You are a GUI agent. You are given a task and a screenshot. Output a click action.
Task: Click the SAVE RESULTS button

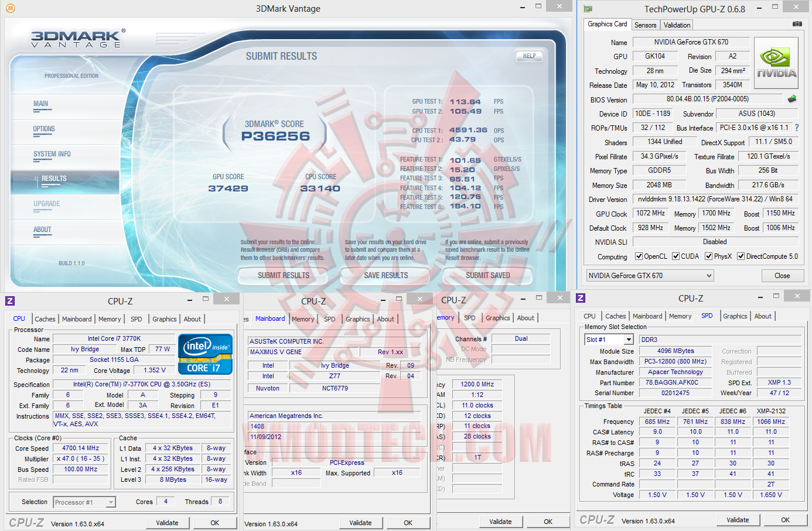386,275
